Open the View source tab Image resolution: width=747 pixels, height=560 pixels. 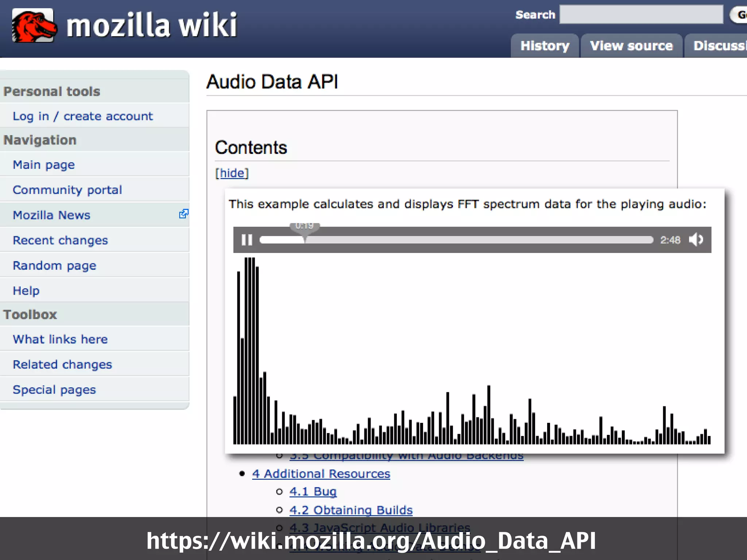coord(631,46)
